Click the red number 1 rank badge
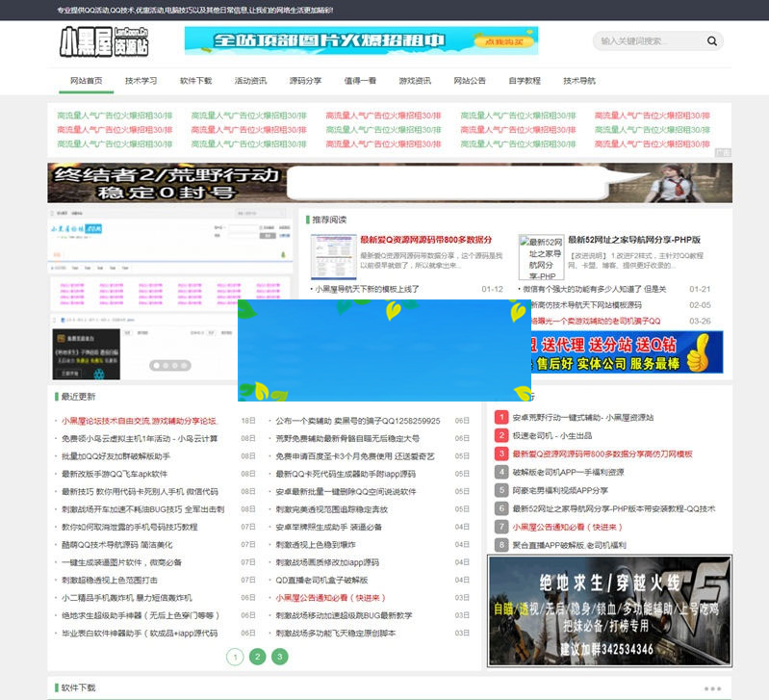769x700 pixels. pyautogui.click(x=500, y=418)
